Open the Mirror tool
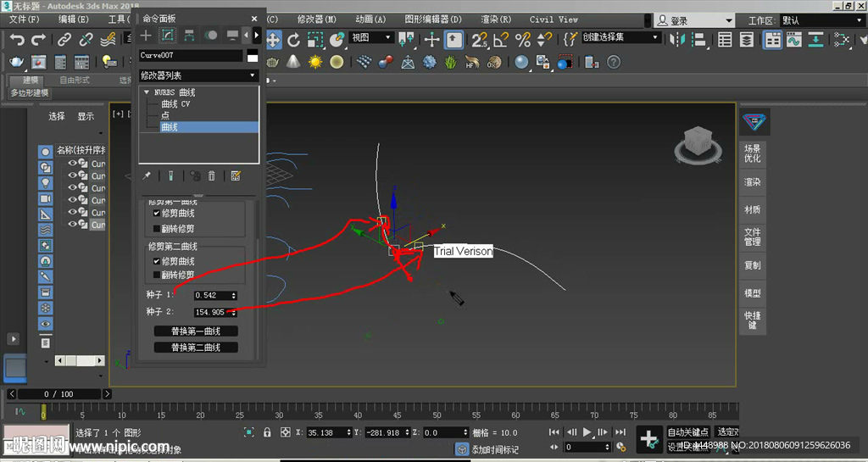This screenshot has height=462, width=868. pyautogui.click(x=677, y=40)
